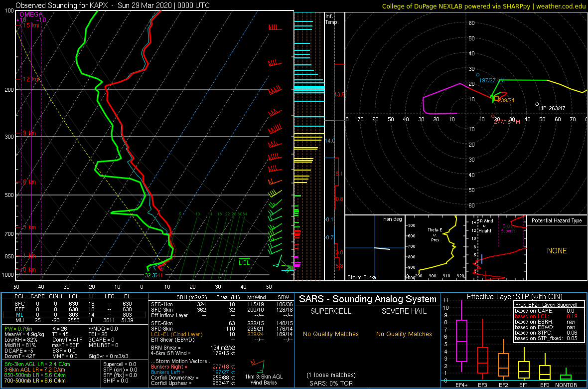Click the 277/18 RM hodograph label

[x=507, y=122]
